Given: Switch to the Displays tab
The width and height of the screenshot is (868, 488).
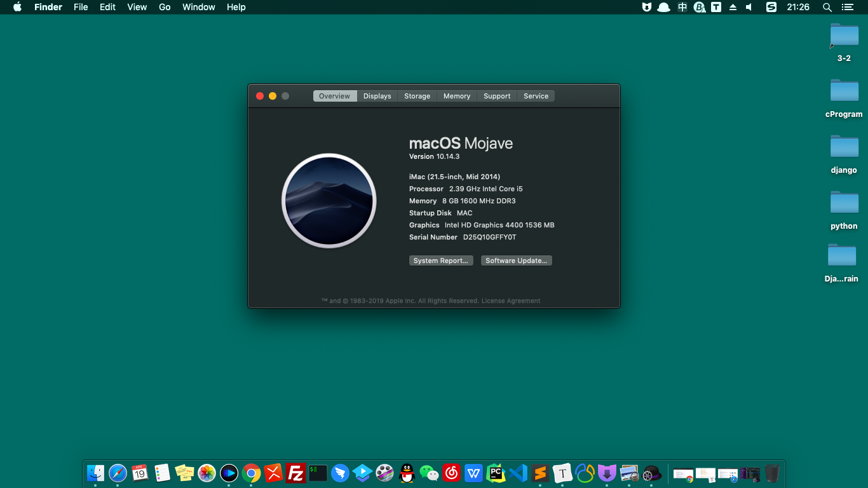Looking at the screenshot, I should point(377,96).
